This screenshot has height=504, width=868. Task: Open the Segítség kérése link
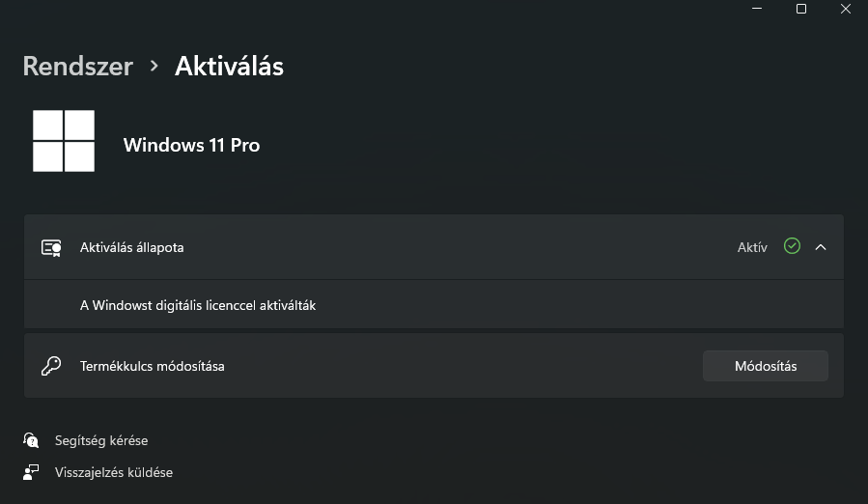pos(101,440)
